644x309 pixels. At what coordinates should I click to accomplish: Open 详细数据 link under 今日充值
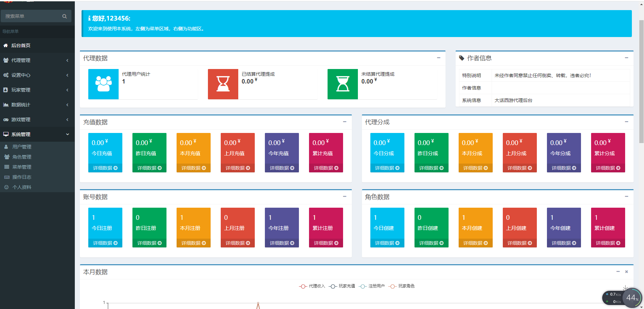point(105,168)
